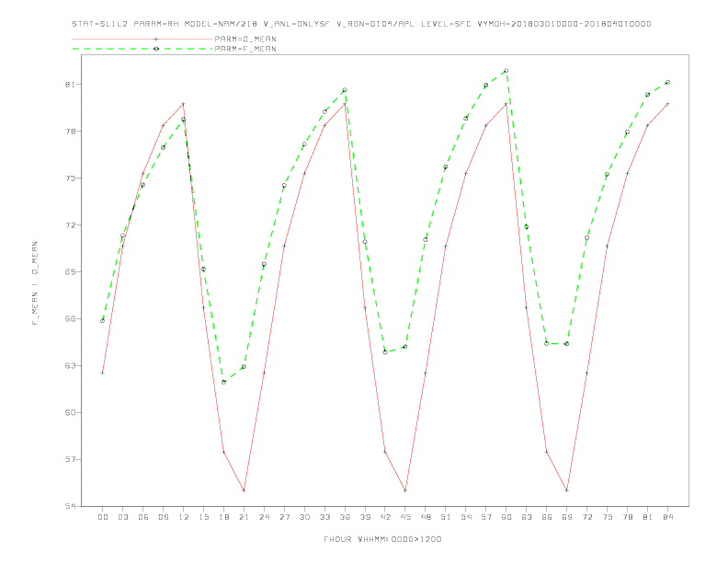Click y-axis tick label 60
The width and height of the screenshot is (728, 563).
coord(71,412)
